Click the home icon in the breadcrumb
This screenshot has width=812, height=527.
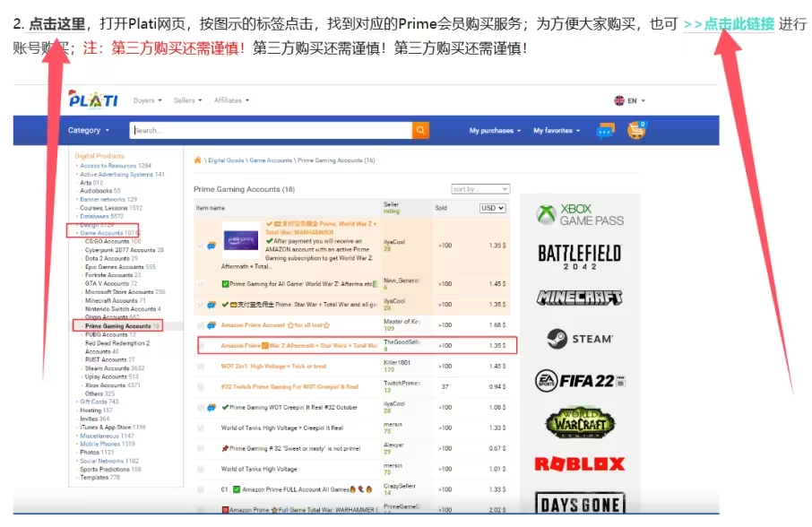[x=197, y=160]
